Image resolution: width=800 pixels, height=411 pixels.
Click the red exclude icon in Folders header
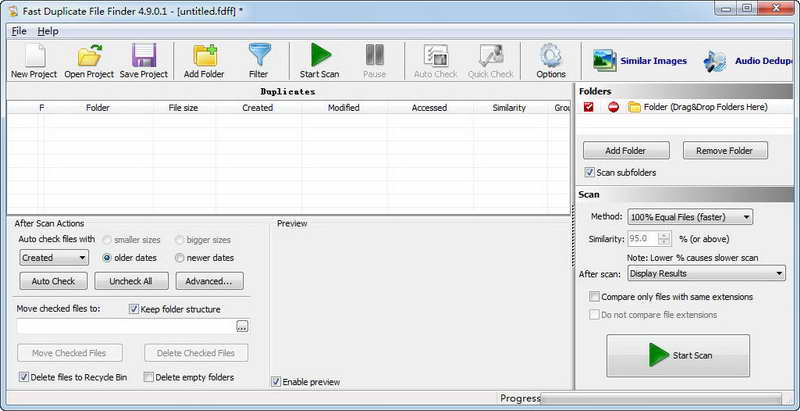[613, 107]
